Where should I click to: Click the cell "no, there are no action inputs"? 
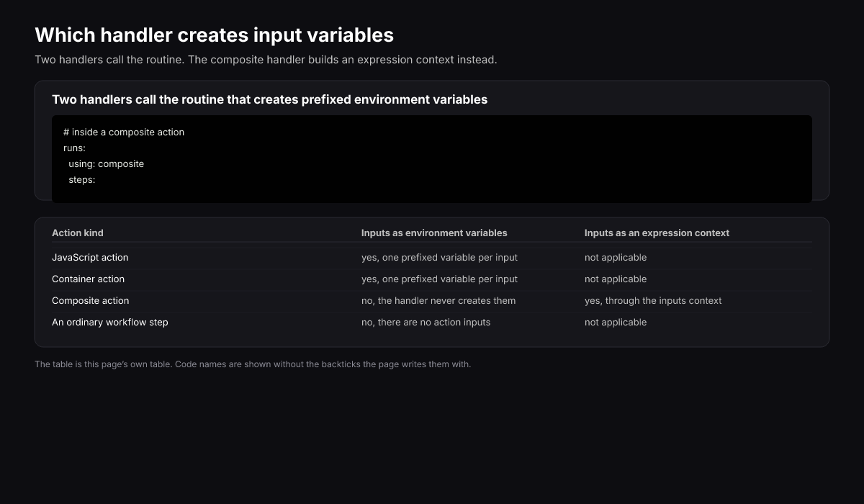pos(426,322)
